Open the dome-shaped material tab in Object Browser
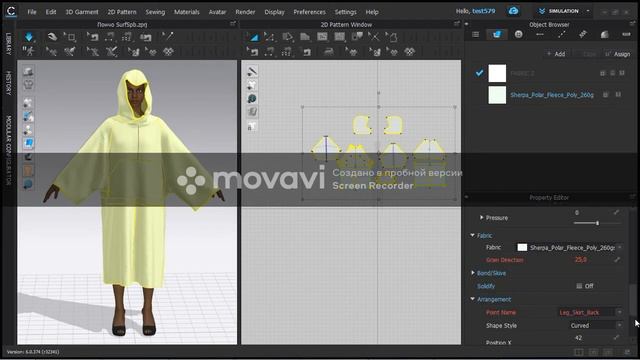 pos(604,34)
